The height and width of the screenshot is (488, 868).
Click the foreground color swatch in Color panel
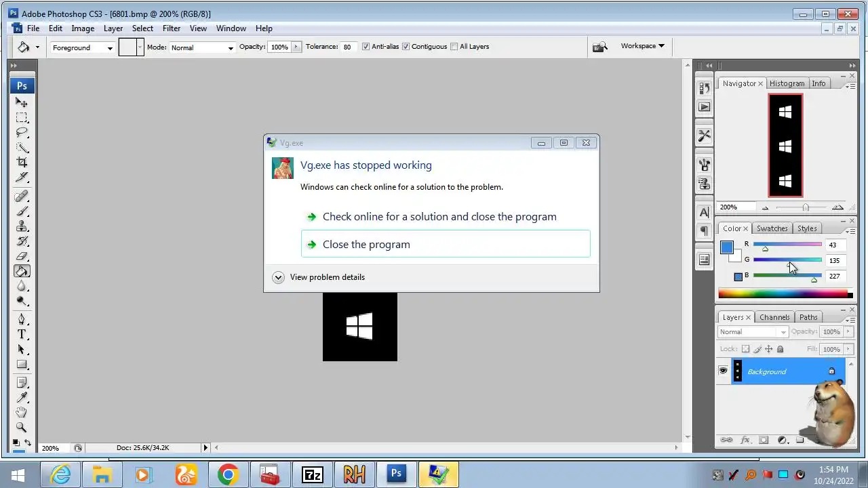point(727,247)
